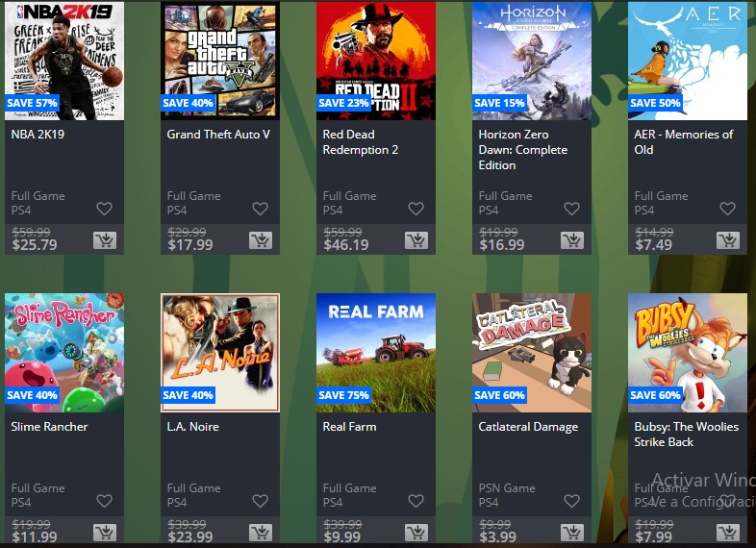Add Slime Rancher to cart
Viewport: 756px width, 548px height.
105,533
